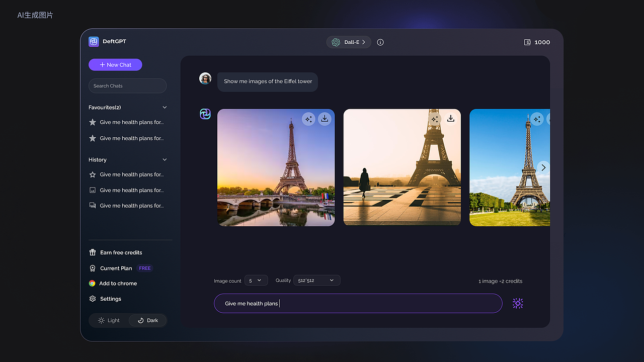Click the user avatar in chat
This screenshot has height=362, width=644.
(x=205, y=78)
